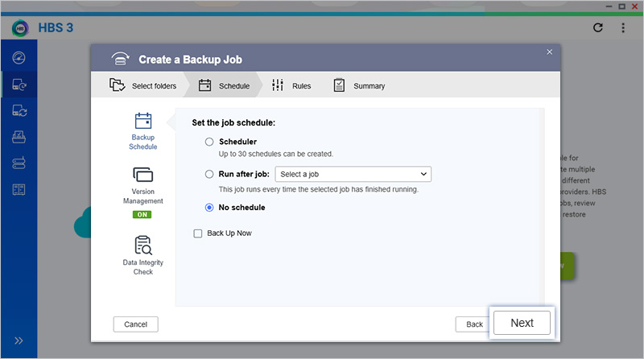This screenshot has width=644, height=359.
Task: Click the 'This job runs every time' description
Action: pyautogui.click(x=319, y=189)
